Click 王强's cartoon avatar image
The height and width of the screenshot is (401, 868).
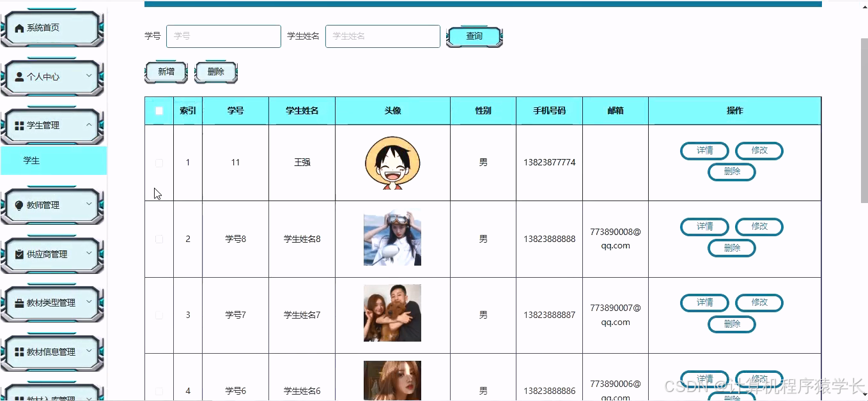point(392,163)
